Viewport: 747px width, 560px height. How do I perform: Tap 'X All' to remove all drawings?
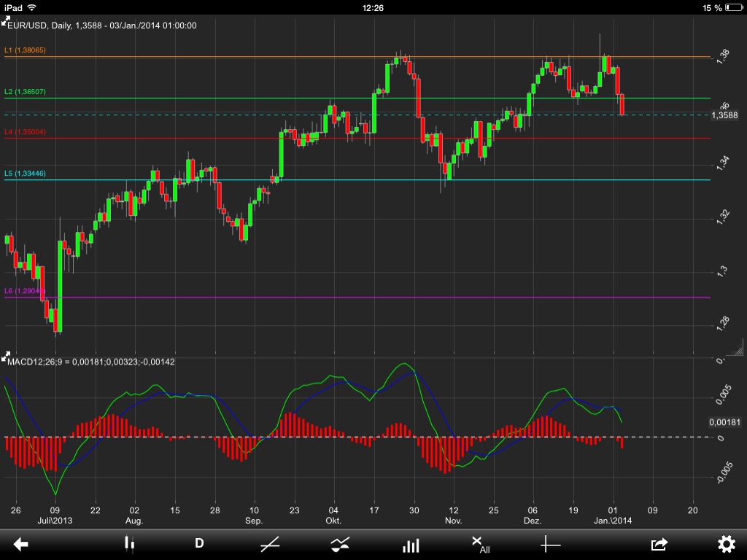point(480,545)
